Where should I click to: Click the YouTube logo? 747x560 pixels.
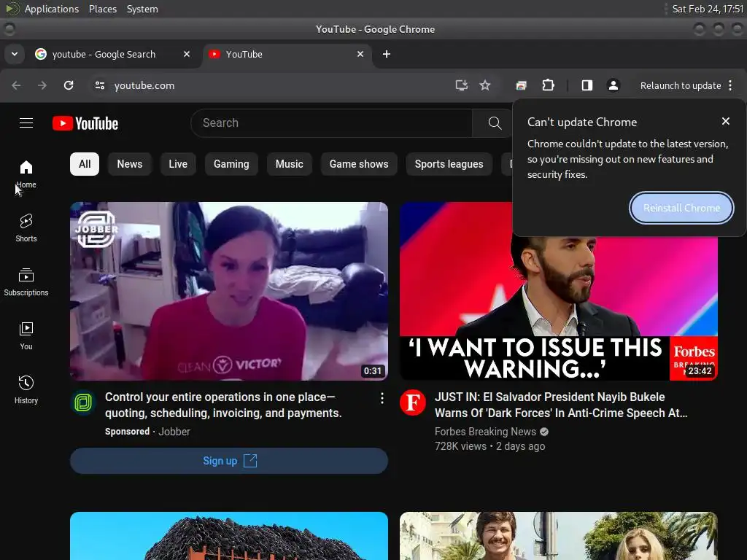tap(85, 123)
